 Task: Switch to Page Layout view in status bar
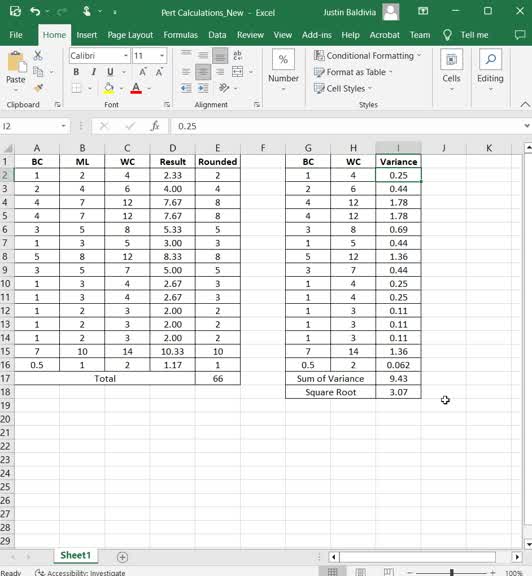click(360, 572)
